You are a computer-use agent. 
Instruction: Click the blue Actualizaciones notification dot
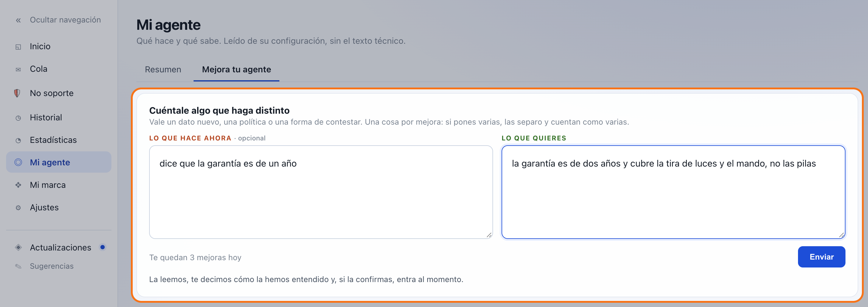tap(103, 247)
